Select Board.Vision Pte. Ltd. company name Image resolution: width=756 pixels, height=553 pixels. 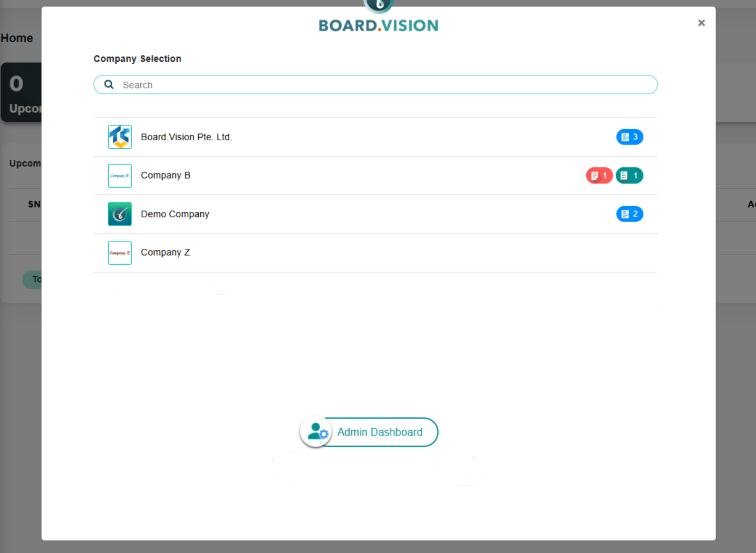(x=187, y=137)
